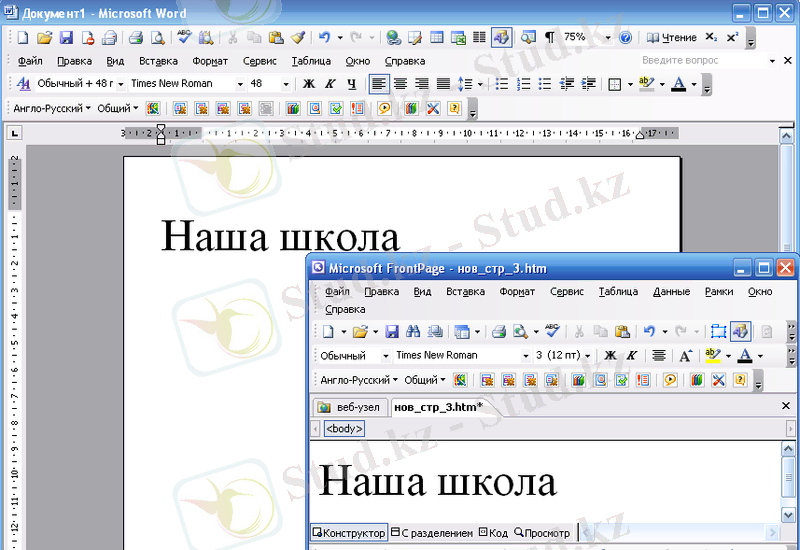800x550 pixels.
Task: Click the Word font color A button
Action: coord(679,84)
